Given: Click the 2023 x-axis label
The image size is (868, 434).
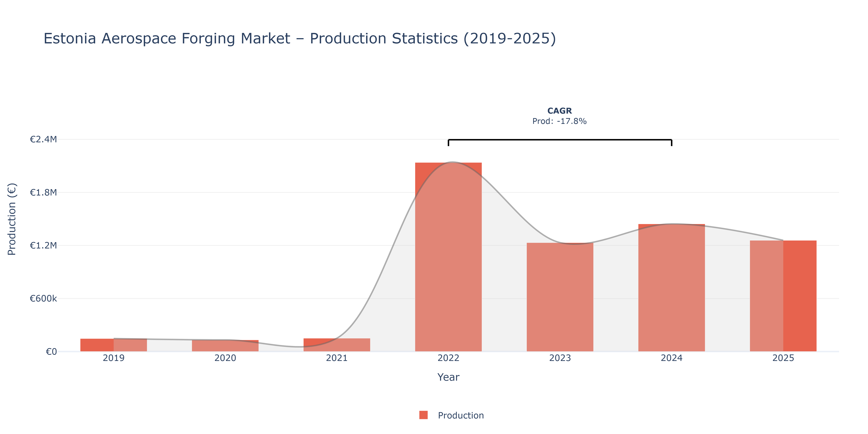Looking at the screenshot, I should (560, 358).
